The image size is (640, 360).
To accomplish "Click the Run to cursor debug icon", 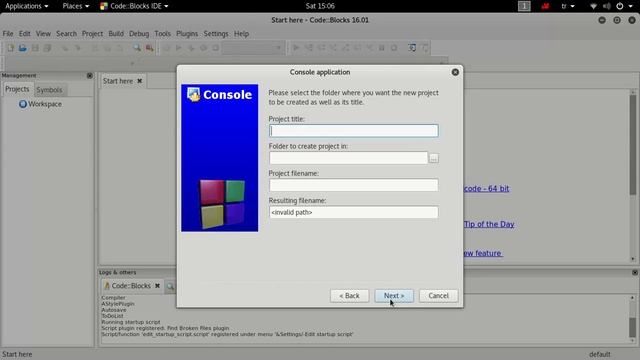I will pyautogui.click(x=309, y=48).
